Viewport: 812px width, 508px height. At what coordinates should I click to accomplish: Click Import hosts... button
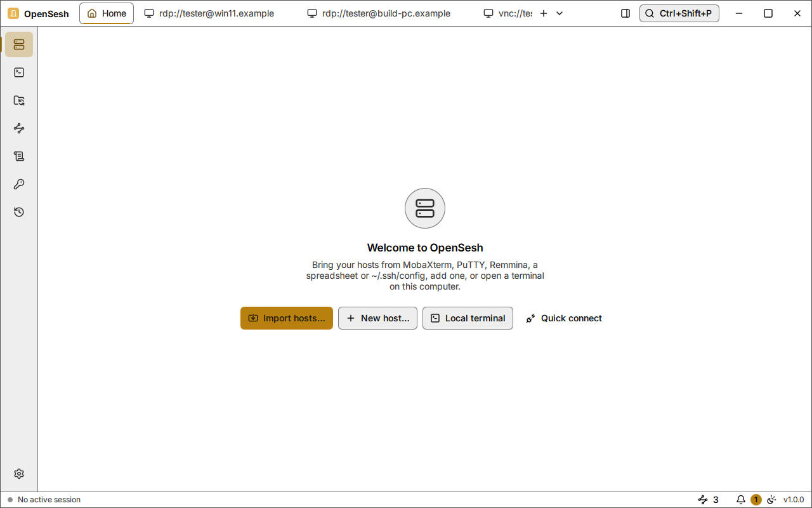[x=287, y=318]
